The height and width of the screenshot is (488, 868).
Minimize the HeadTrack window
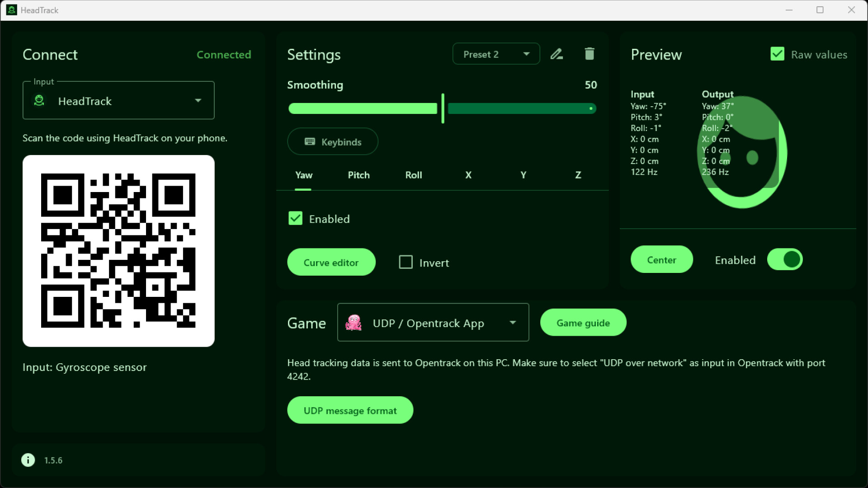click(789, 10)
